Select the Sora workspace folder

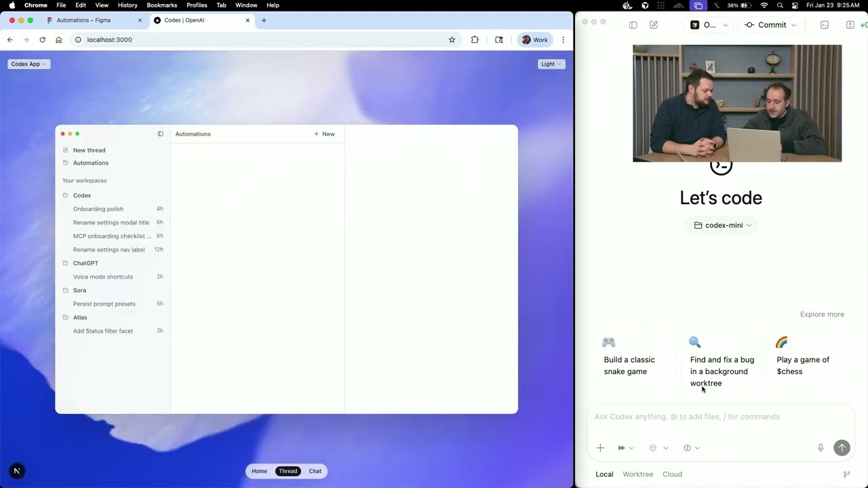pyautogui.click(x=79, y=290)
